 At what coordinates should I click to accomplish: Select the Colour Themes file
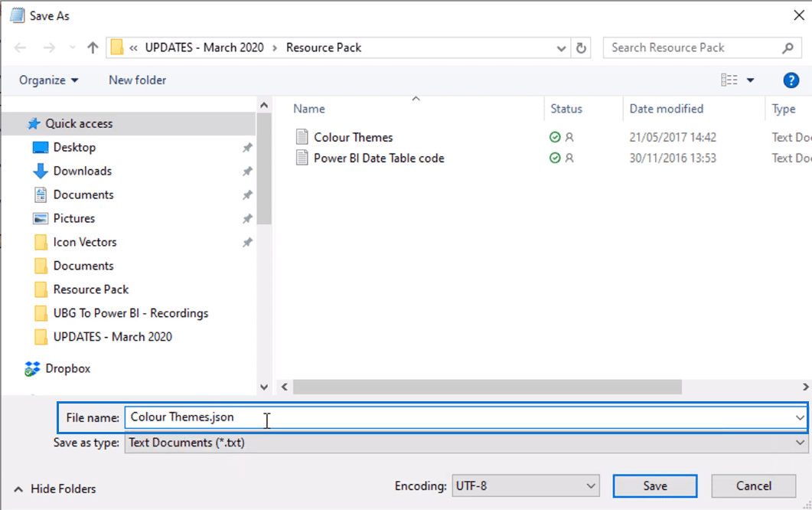tap(353, 137)
